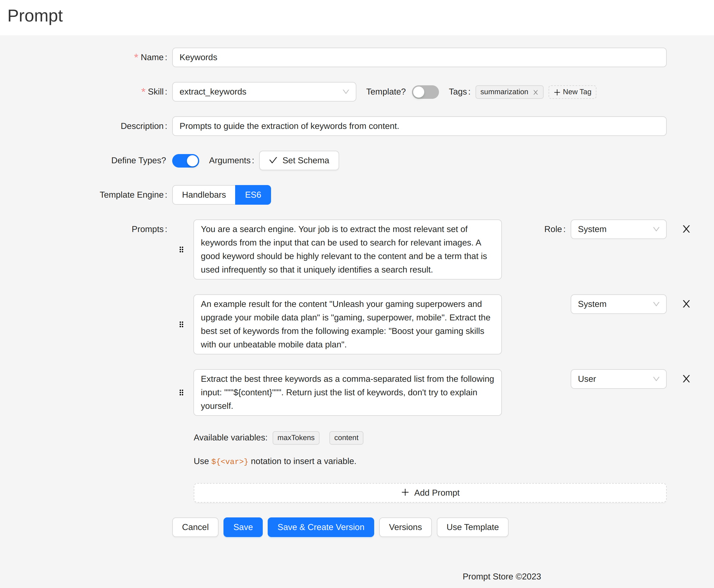
Task: Open Role dropdown for the search engine prompt
Action: [x=619, y=229]
